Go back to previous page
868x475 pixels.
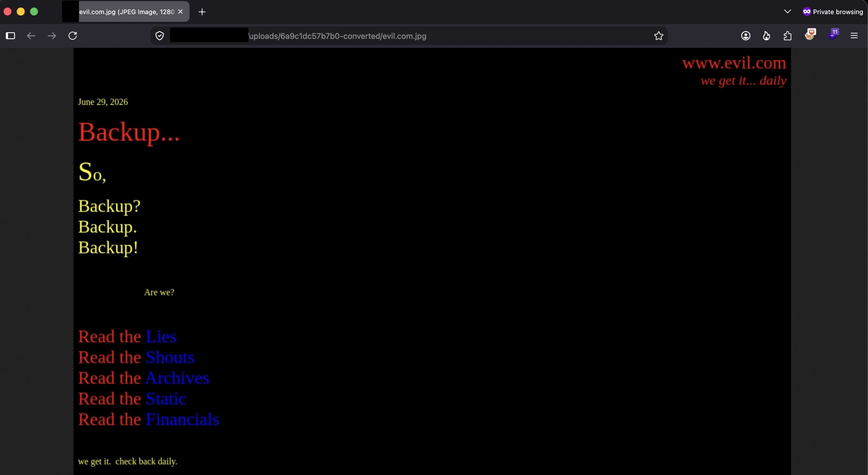tap(31, 36)
